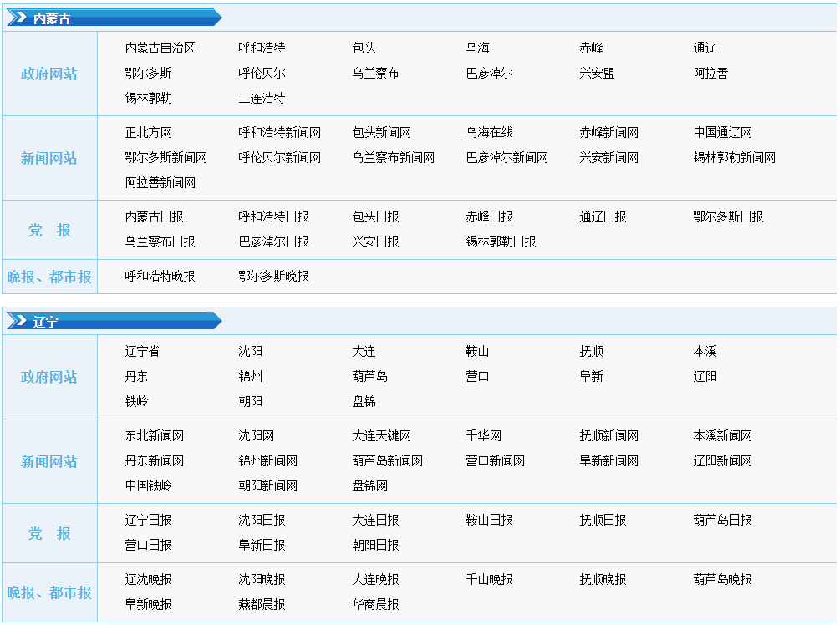Visit the 大连天健网 news link
The height and width of the screenshot is (625, 840).
381,436
